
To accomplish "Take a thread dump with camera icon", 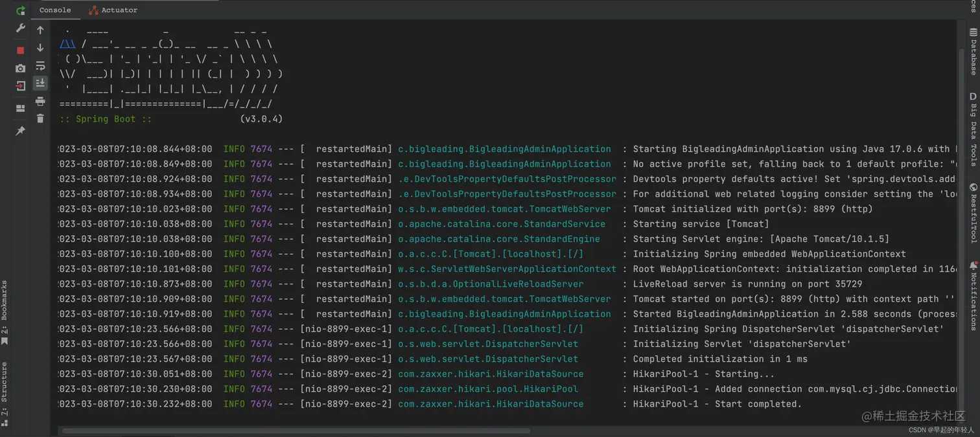I will click(x=20, y=68).
